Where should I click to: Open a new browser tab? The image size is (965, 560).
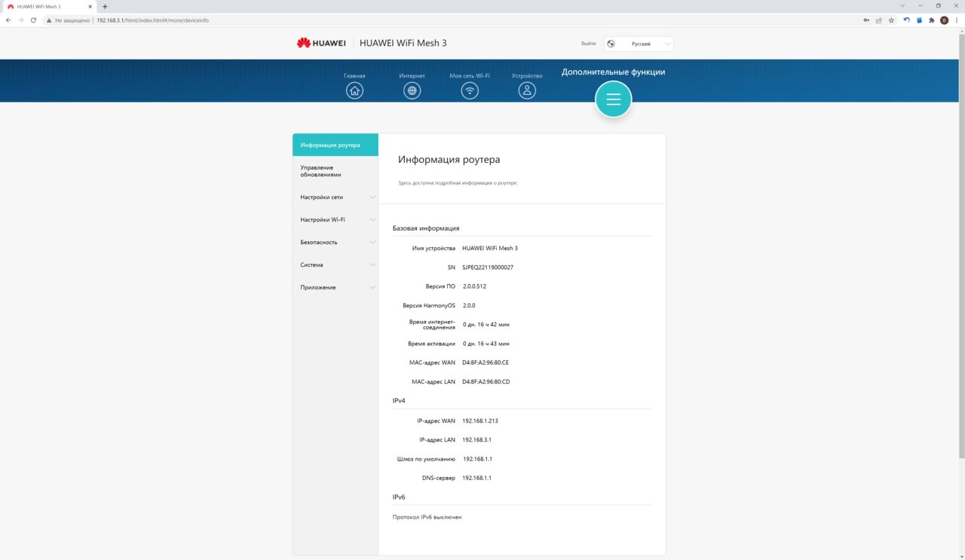point(105,6)
